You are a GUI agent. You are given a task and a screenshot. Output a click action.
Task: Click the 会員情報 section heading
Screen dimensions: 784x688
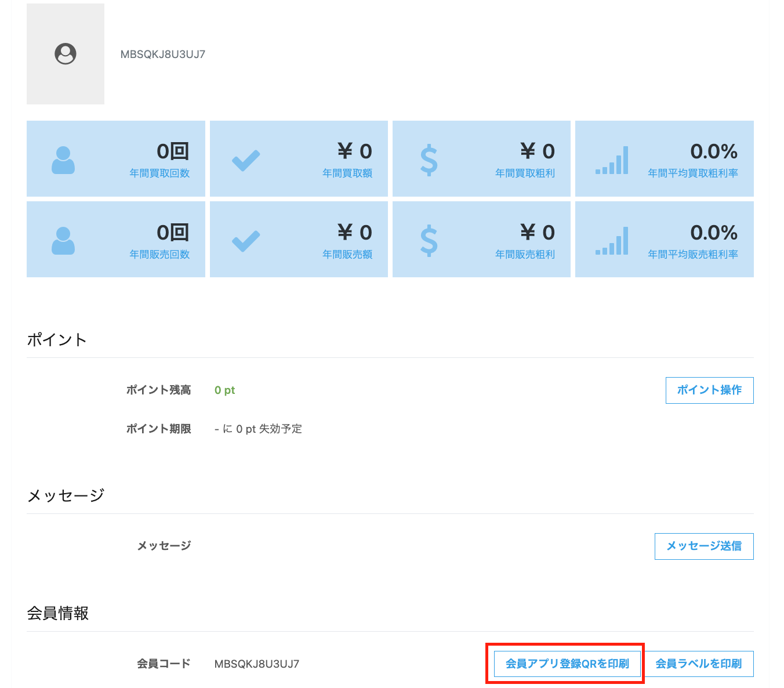[x=58, y=613]
